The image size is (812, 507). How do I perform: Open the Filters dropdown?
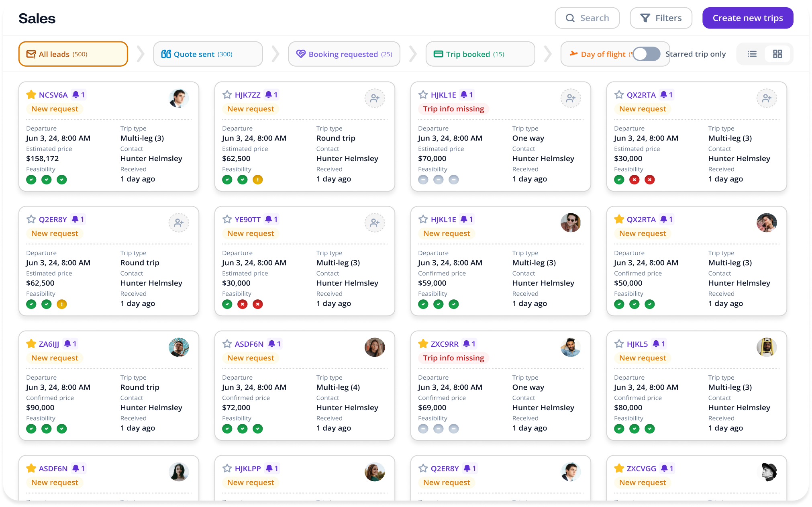[x=661, y=18]
